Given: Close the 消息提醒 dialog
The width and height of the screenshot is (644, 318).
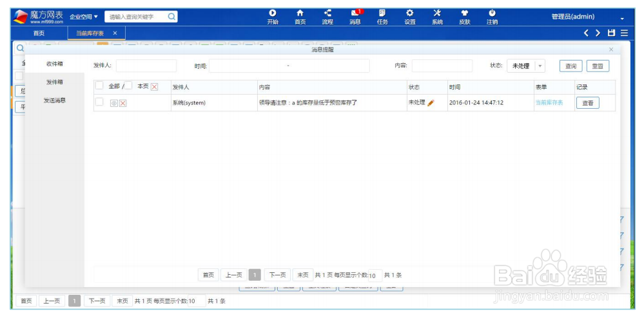Looking at the screenshot, I should 611,50.
